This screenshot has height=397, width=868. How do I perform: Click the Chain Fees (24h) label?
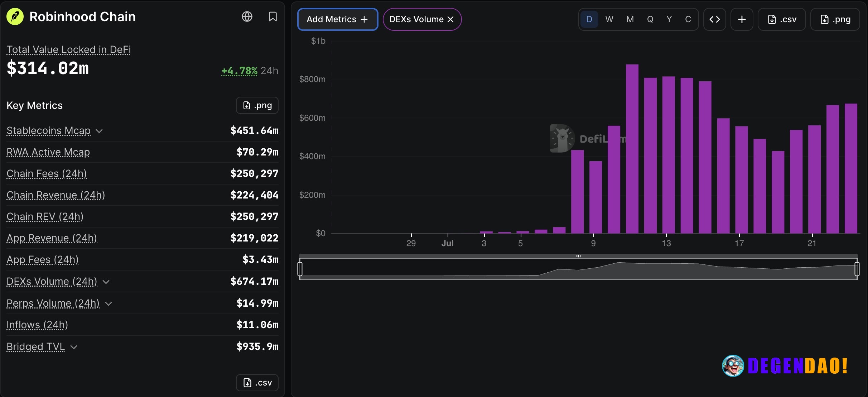pyautogui.click(x=47, y=173)
